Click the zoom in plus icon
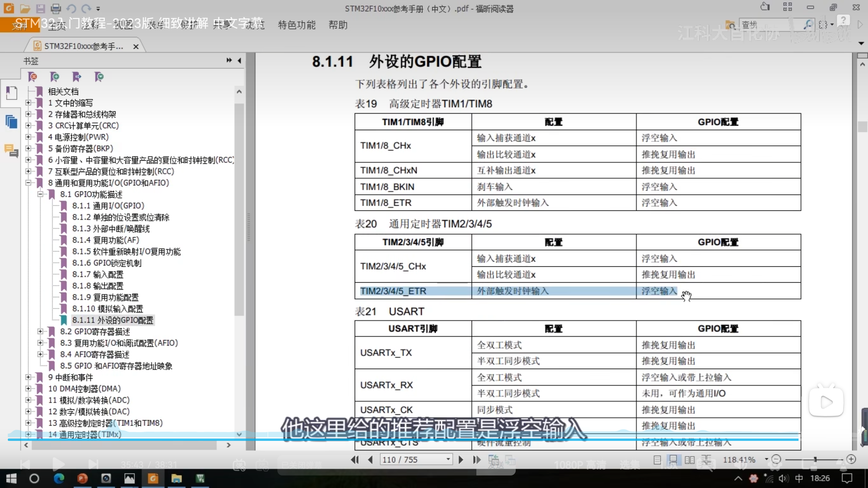Image resolution: width=868 pixels, height=488 pixels. click(x=851, y=459)
